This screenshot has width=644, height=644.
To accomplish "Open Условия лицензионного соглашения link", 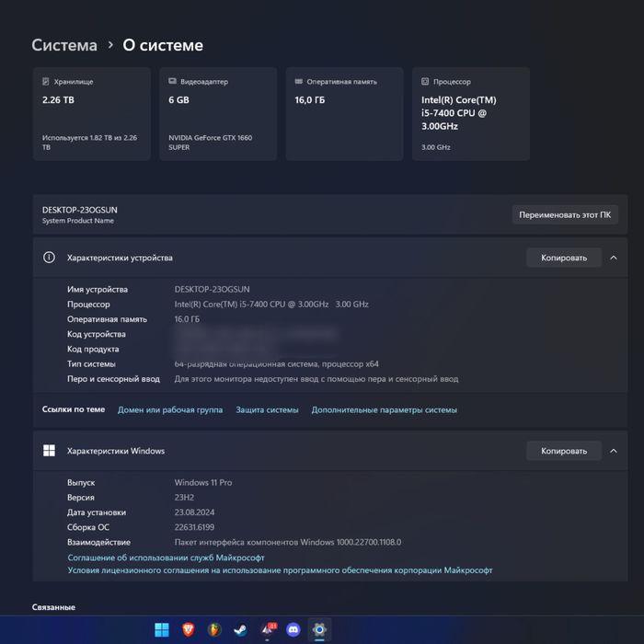I will point(280,570).
